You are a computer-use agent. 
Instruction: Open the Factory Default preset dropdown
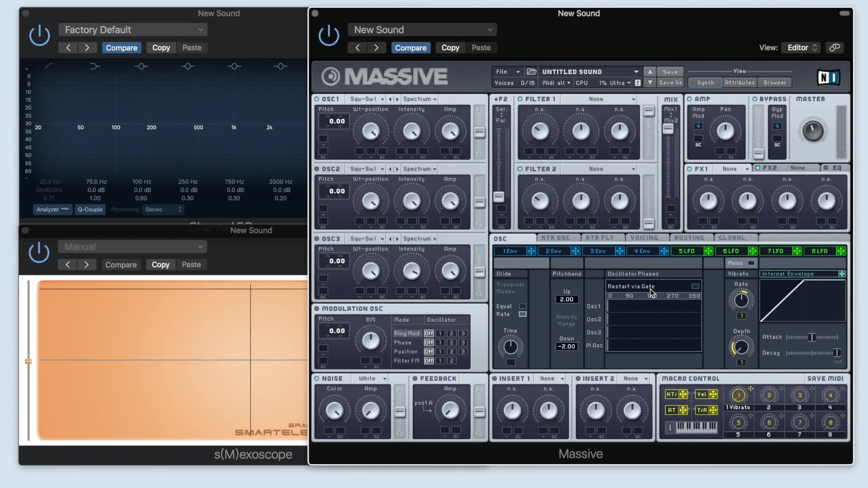pyautogui.click(x=132, y=30)
